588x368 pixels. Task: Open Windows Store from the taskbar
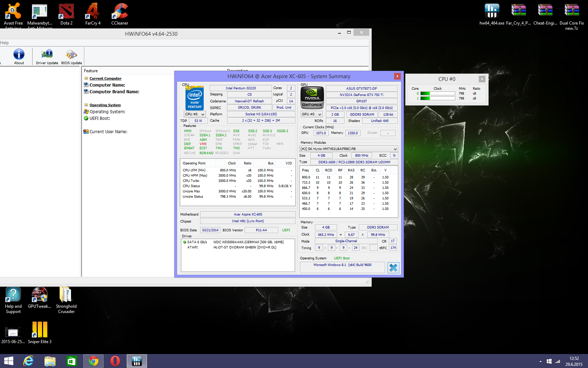(71, 361)
